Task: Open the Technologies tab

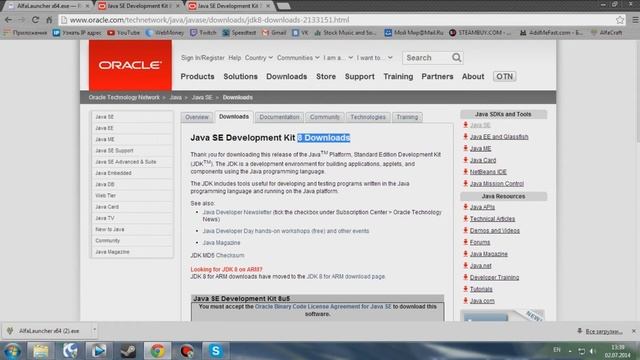Action: (368, 117)
